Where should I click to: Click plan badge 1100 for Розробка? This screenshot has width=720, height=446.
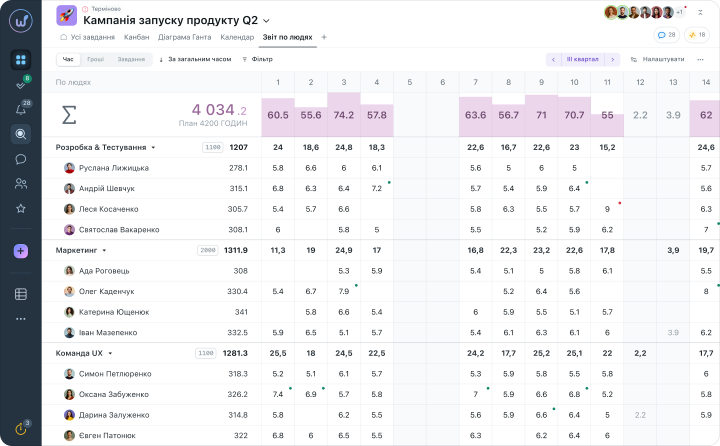click(x=213, y=147)
